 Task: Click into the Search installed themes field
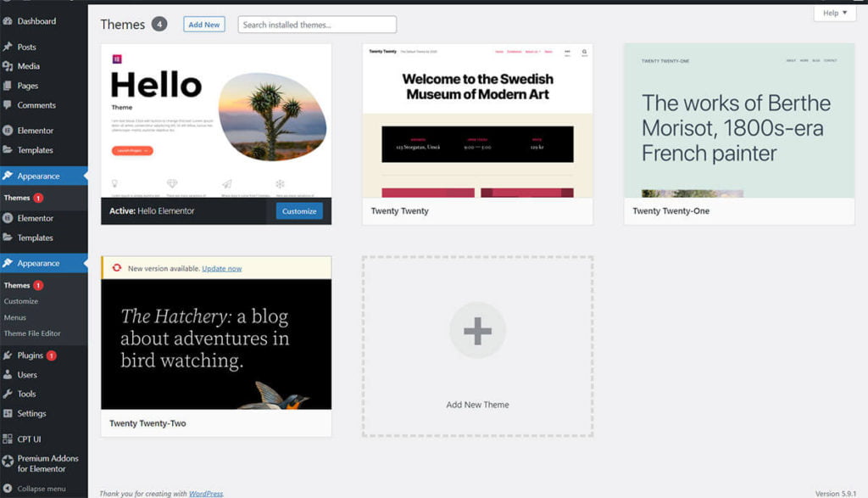tap(317, 25)
